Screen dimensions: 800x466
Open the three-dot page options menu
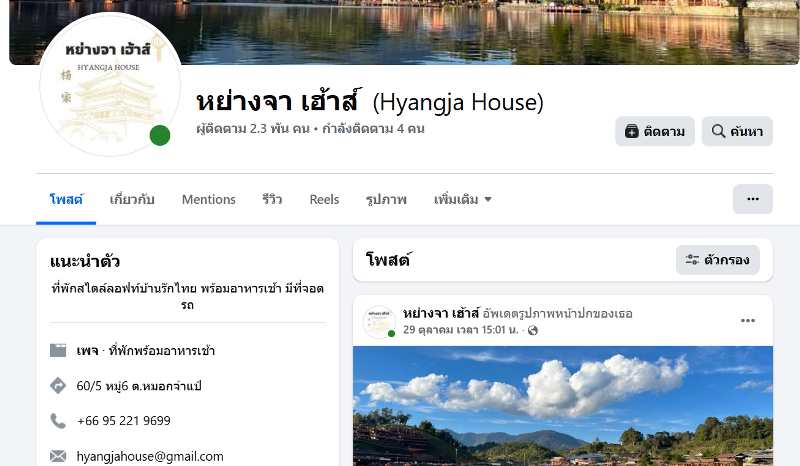point(753,199)
